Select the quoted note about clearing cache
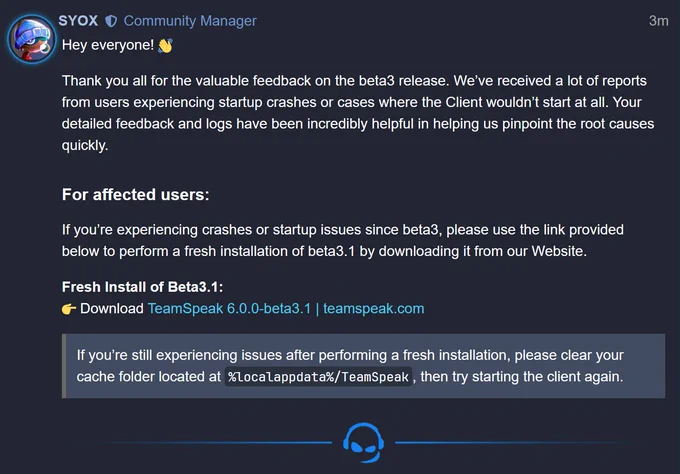Viewport: 680px width, 474px height. [363, 366]
